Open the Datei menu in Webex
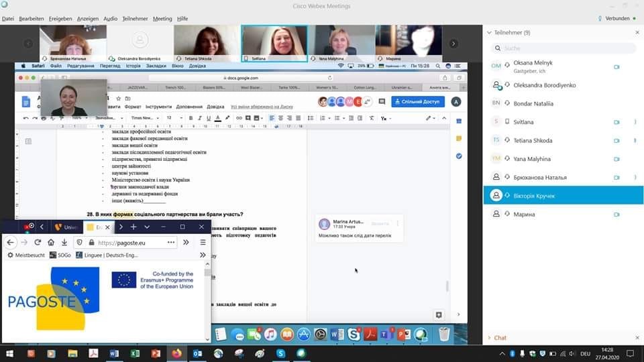644x362 pixels. (8, 19)
